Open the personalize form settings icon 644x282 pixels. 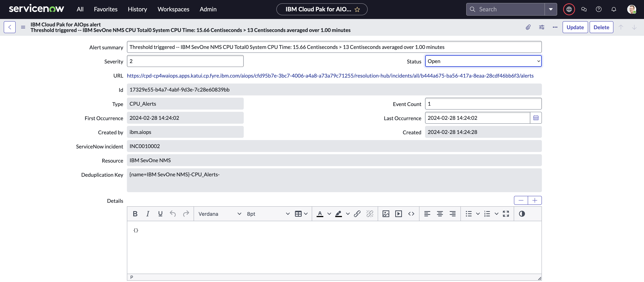(542, 27)
